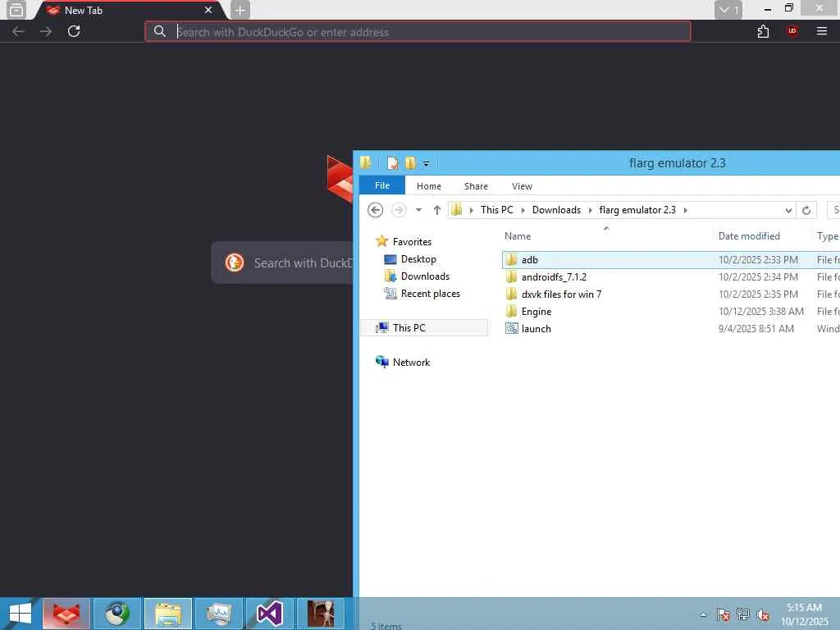The image size is (840, 630).
Task: Select This PC in the navigation pane
Action: click(x=409, y=328)
